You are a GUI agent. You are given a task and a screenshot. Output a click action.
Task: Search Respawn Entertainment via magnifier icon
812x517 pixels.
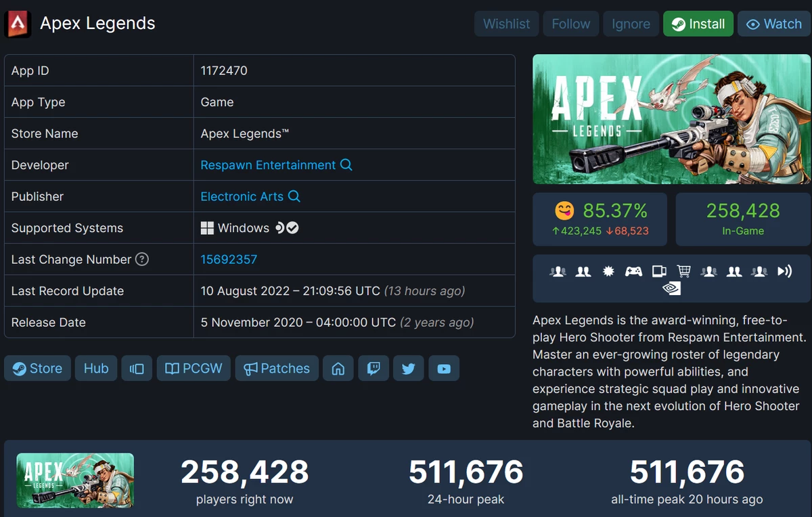346,164
